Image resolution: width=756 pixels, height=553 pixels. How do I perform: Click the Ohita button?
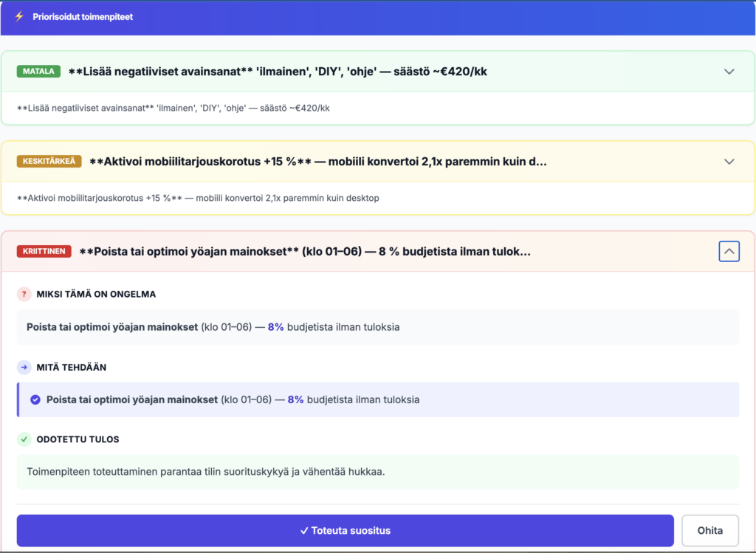click(x=710, y=530)
